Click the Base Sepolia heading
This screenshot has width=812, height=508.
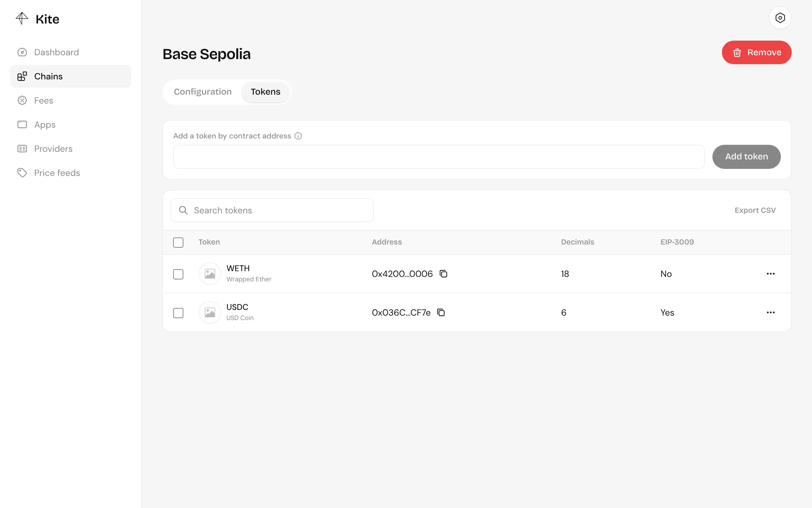(x=206, y=54)
